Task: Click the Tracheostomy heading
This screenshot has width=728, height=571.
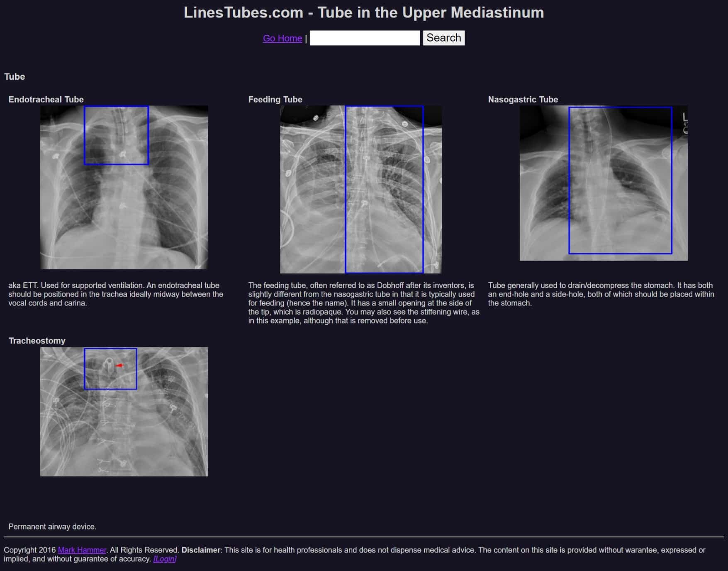Action: point(37,341)
